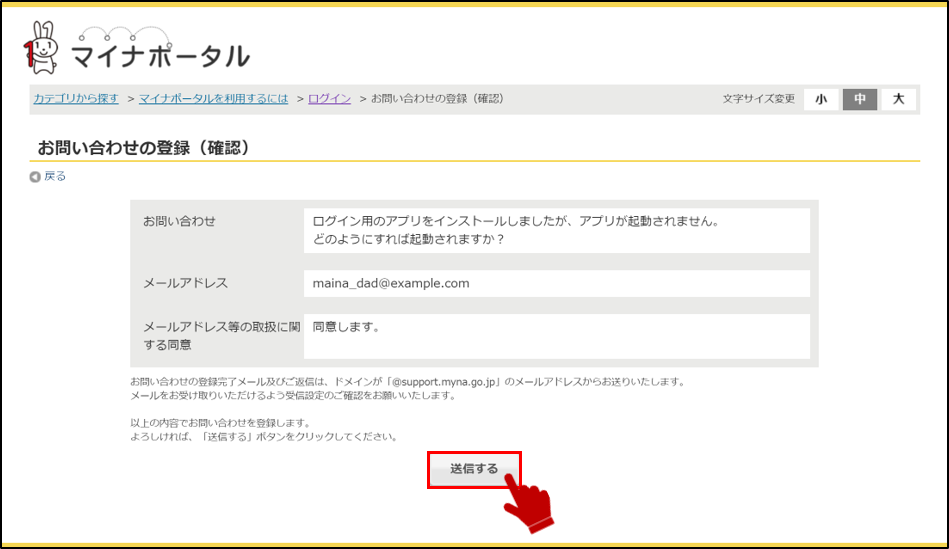Click the お問い合わせの登録（確認） page heading

coord(144,148)
